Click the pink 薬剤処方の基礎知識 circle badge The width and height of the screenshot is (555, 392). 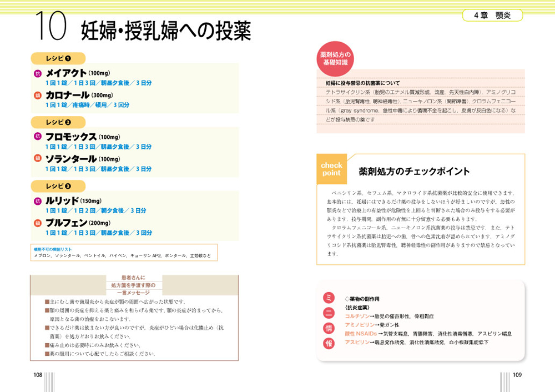(334, 59)
